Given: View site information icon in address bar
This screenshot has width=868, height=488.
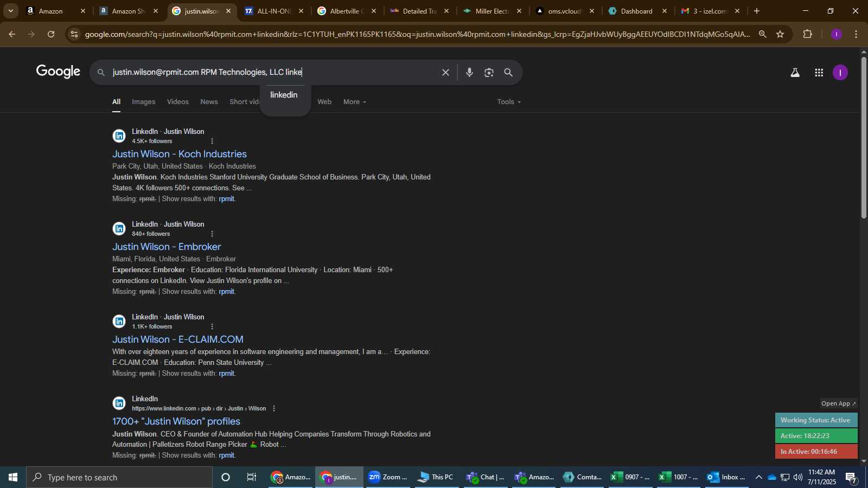Looking at the screenshot, I should 74,34.
